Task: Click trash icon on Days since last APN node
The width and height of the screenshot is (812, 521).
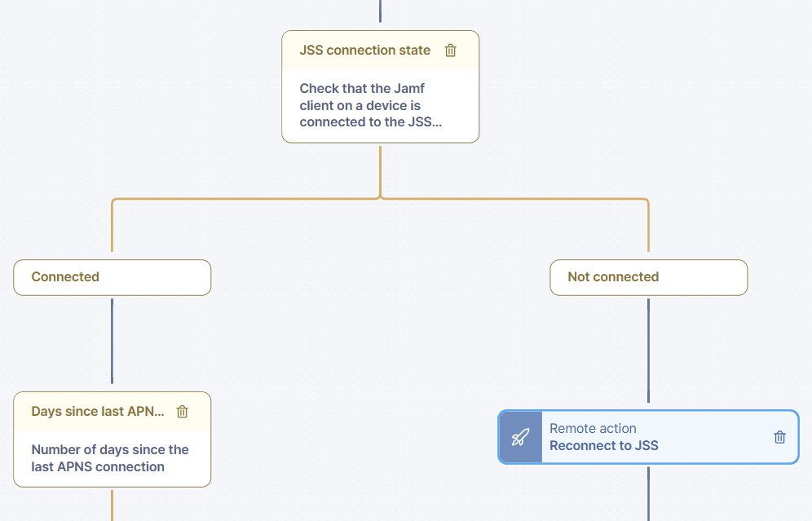Action: pyautogui.click(x=183, y=412)
